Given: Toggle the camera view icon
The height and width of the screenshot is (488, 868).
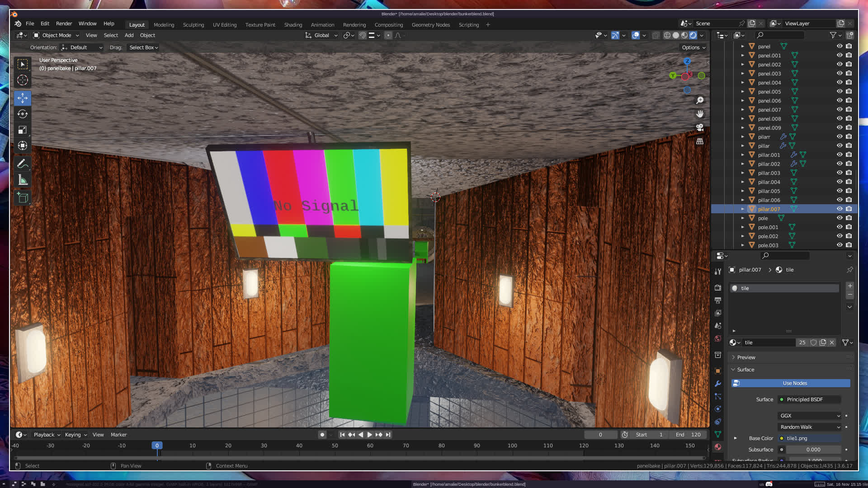Looking at the screenshot, I should 700,127.
